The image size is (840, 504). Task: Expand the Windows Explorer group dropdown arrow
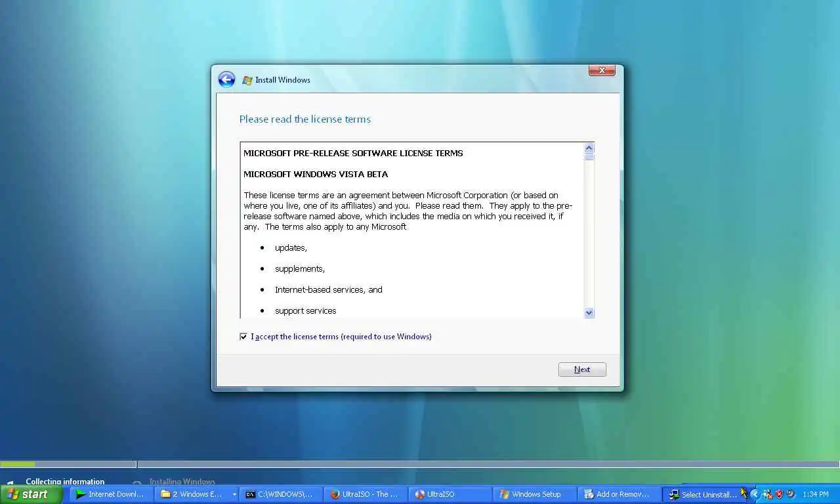click(234, 495)
